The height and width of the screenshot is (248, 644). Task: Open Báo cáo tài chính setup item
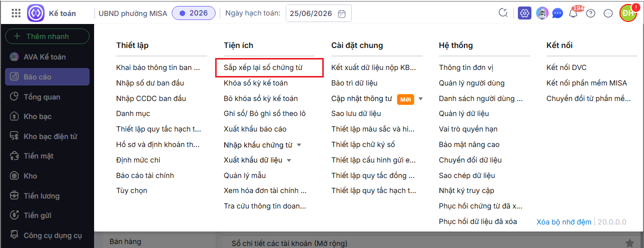pos(145,175)
